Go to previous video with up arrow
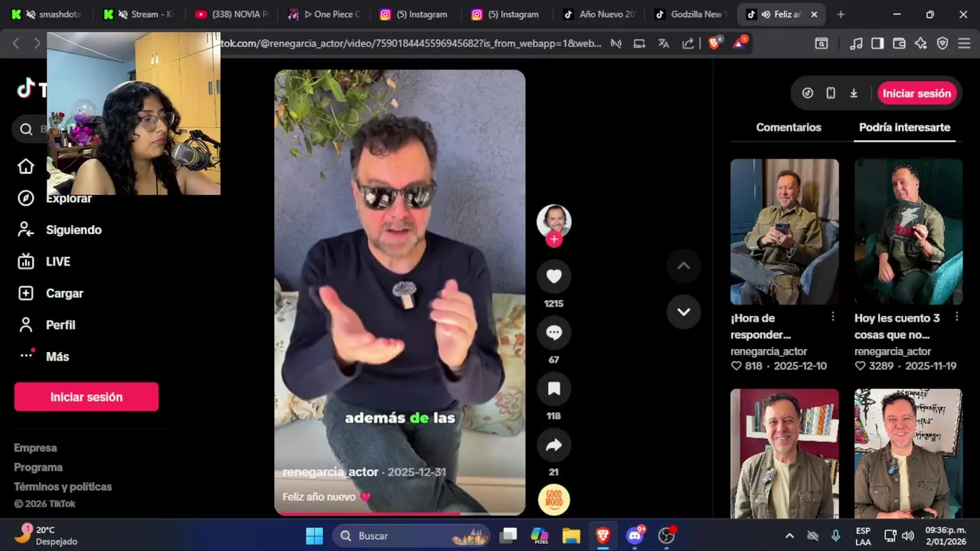The height and width of the screenshot is (551, 980). pyautogui.click(x=684, y=266)
